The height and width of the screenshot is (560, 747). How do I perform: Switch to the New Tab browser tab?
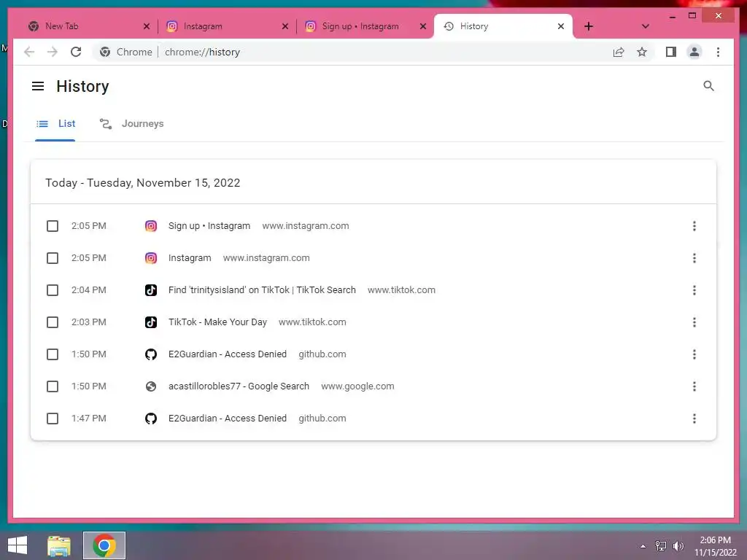[x=88, y=26]
